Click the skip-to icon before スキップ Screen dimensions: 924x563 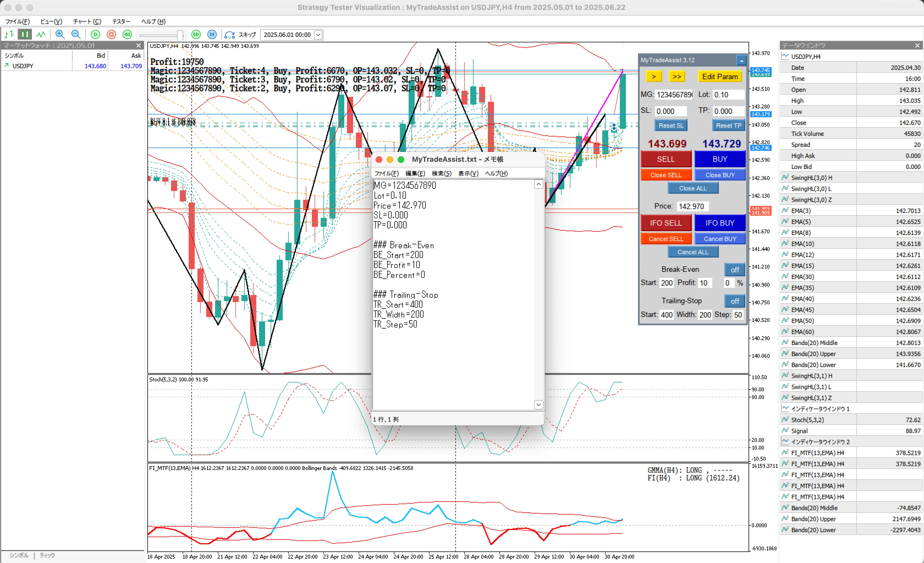pos(229,35)
